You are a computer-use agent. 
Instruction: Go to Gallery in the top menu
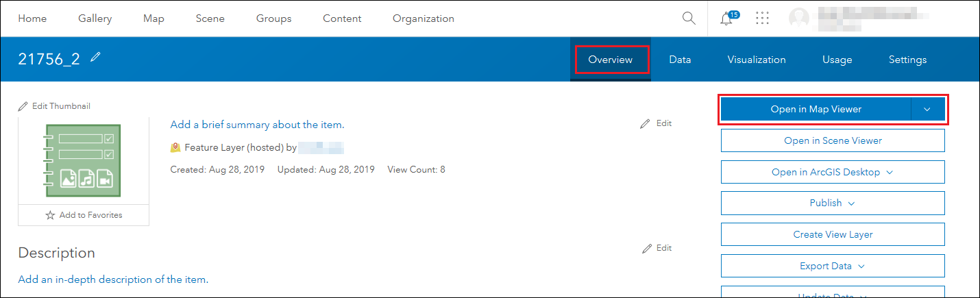(95, 18)
